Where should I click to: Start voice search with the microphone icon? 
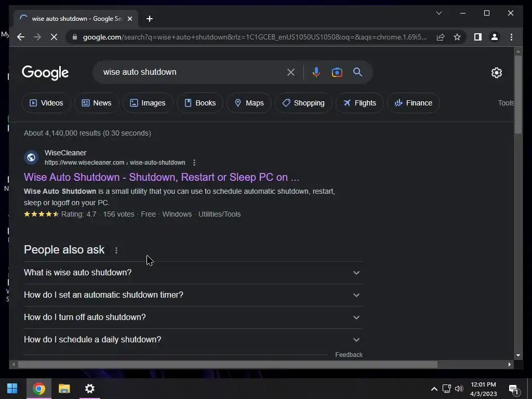(x=316, y=72)
